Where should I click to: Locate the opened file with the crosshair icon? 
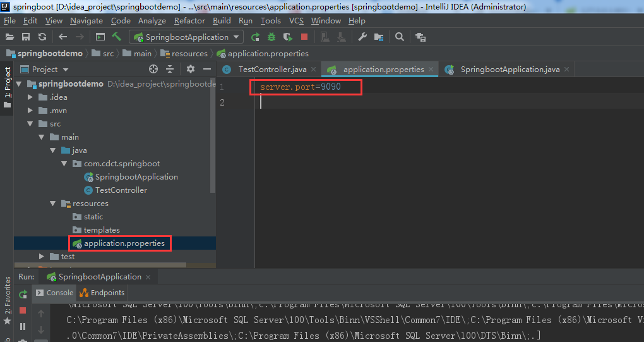(153, 69)
